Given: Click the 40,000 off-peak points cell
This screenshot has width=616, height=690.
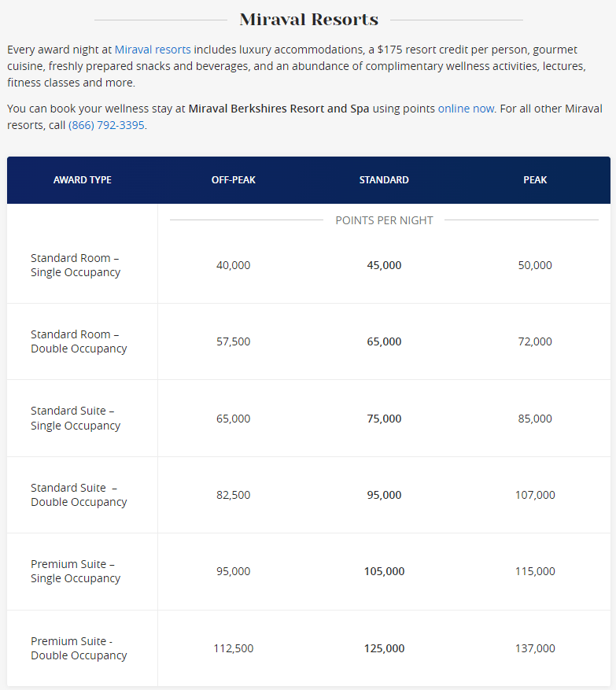Looking at the screenshot, I should (234, 265).
